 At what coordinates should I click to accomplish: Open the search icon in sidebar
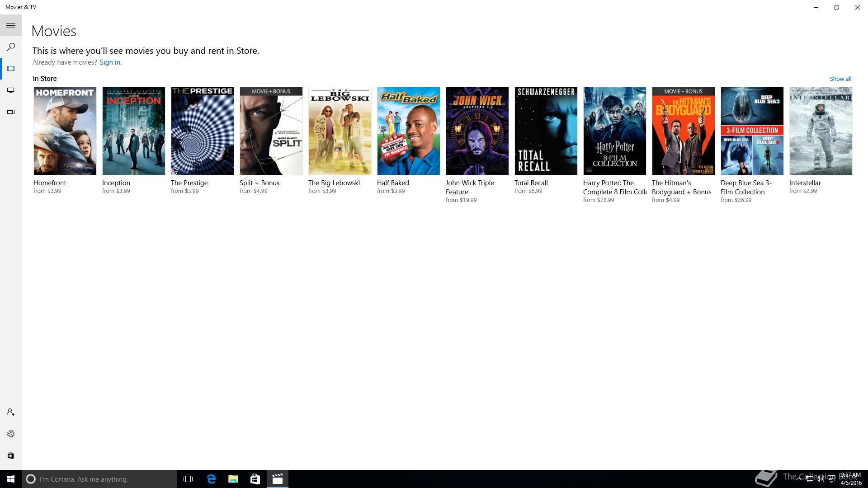11,47
